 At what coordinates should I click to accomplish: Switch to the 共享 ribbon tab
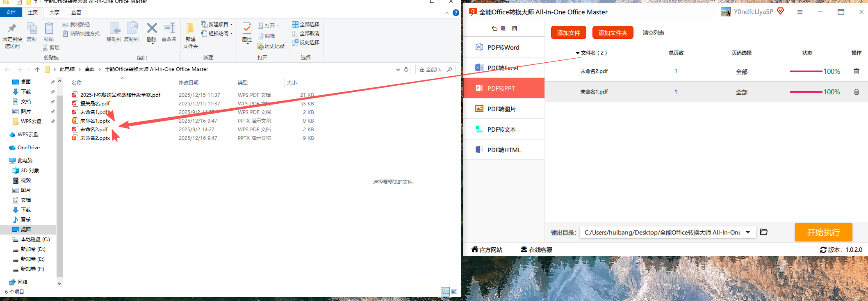55,13
